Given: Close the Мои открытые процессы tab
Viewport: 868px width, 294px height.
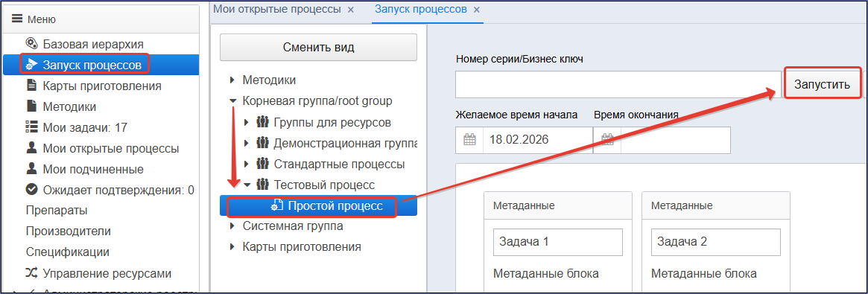Looking at the screenshot, I should [x=350, y=10].
